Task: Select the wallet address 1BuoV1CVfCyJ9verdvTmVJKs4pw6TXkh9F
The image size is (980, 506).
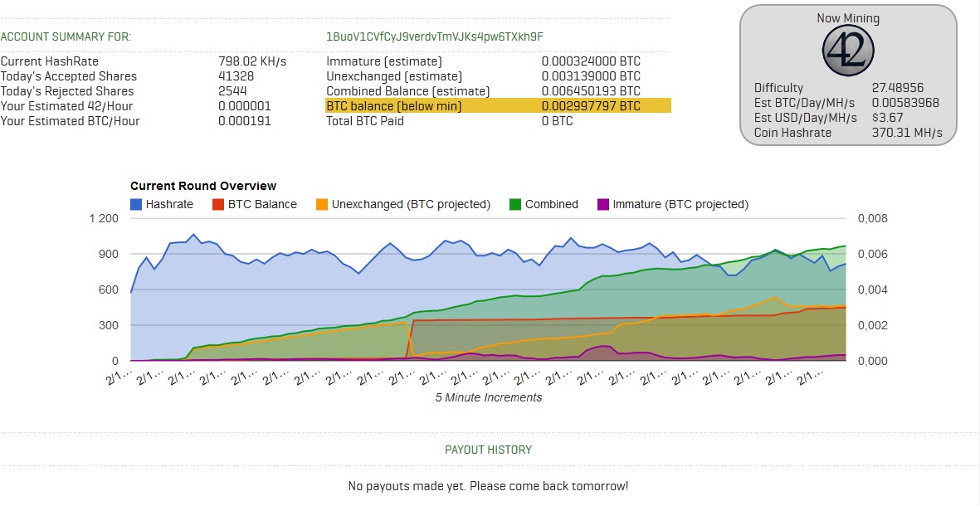Action: [x=435, y=36]
